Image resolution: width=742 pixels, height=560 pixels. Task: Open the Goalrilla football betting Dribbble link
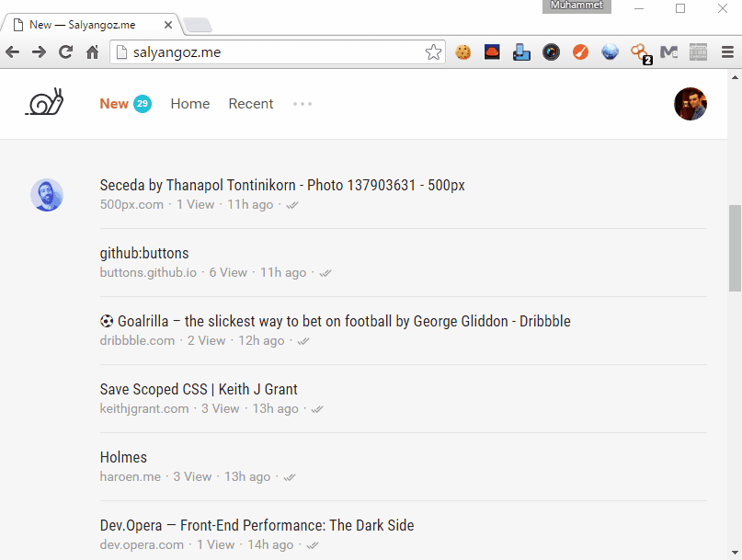(335, 322)
